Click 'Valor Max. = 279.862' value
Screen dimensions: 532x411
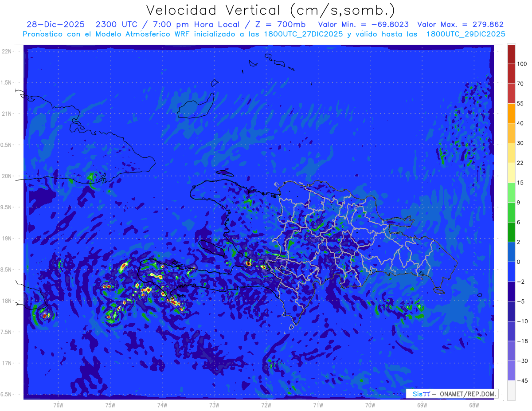coord(461,24)
